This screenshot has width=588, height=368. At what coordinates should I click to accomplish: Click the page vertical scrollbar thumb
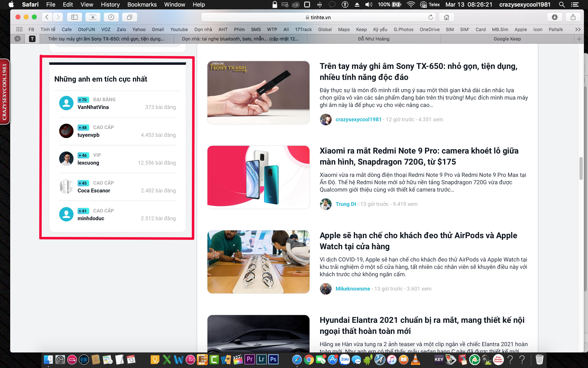point(581,168)
